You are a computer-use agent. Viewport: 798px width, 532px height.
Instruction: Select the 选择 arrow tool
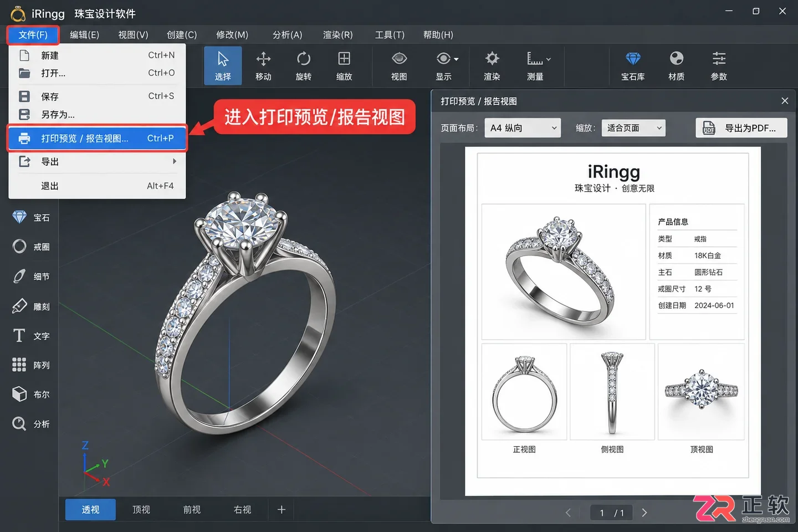tap(223, 65)
